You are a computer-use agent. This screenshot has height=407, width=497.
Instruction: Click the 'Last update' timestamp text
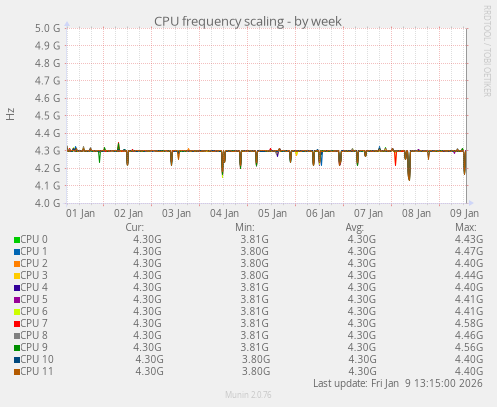tap(398, 383)
